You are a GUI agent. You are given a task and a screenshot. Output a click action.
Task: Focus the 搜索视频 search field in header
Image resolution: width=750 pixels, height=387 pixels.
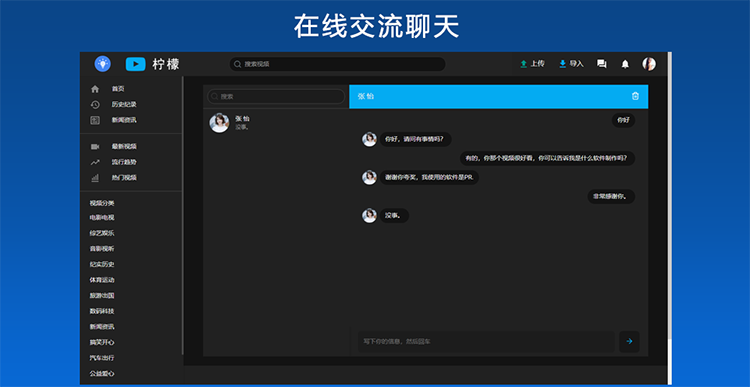337,64
